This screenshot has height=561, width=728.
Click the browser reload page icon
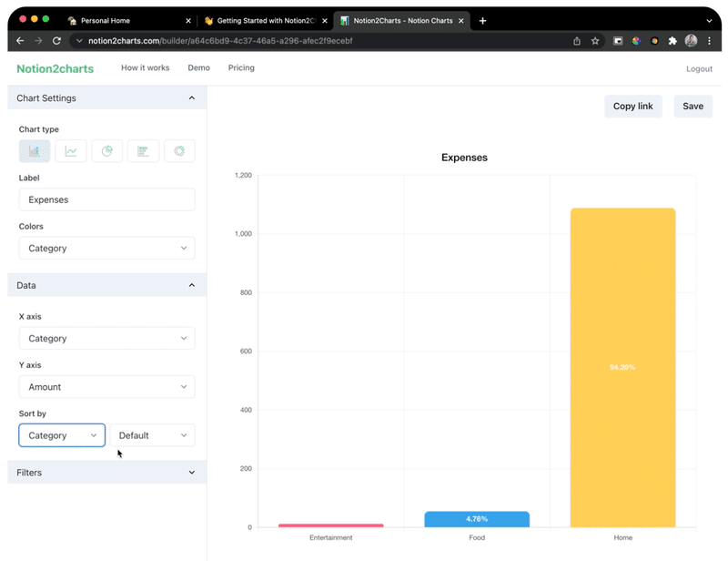point(56,41)
